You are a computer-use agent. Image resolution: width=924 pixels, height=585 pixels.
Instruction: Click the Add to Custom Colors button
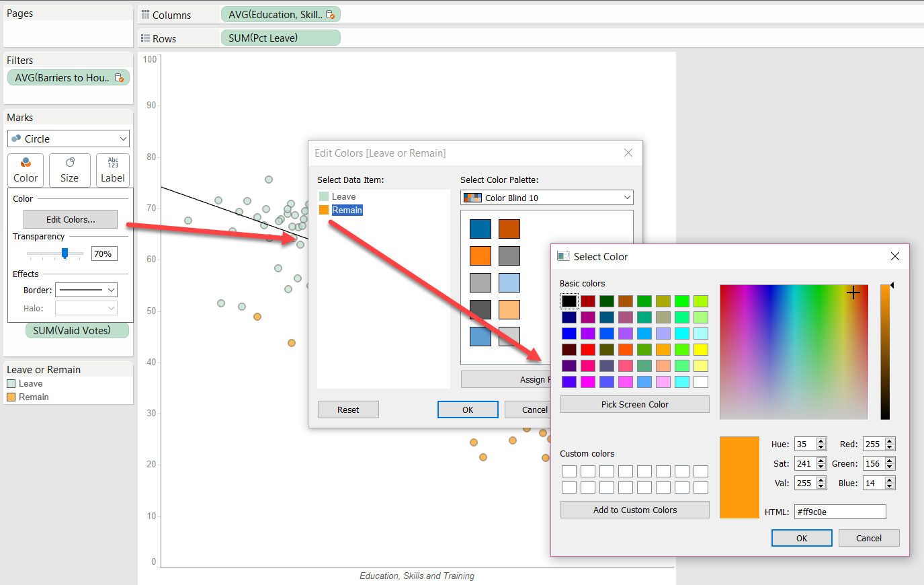(x=635, y=510)
